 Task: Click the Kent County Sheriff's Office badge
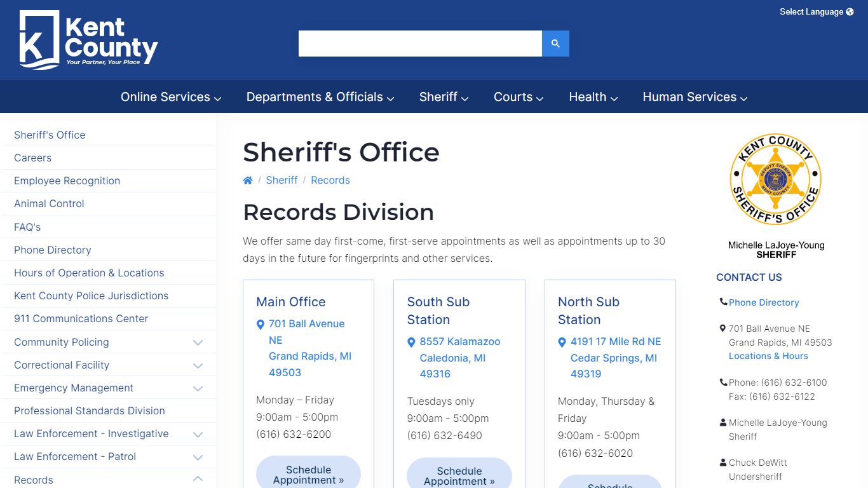[x=775, y=179]
